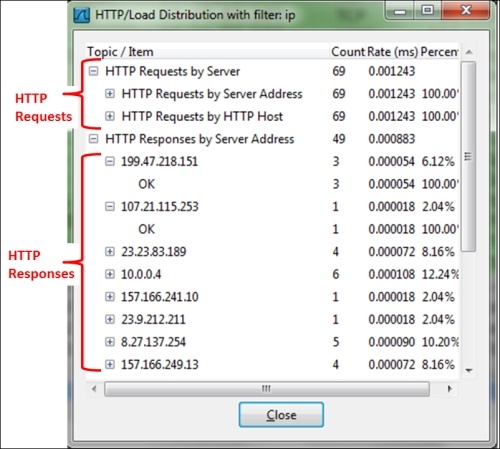This screenshot has height=449, width=500.
Task: Click the horizontal scrollbar right arrow
Action: click(450, 389)
